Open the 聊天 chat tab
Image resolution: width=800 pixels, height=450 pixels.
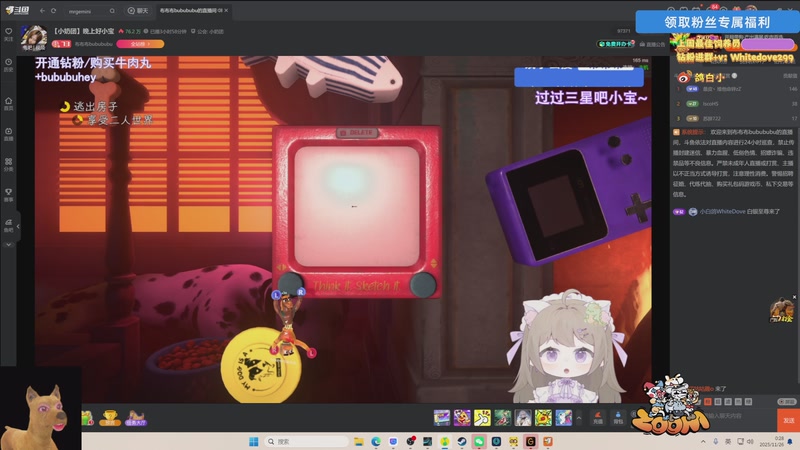pyautogui.click(x=138, y=11)
